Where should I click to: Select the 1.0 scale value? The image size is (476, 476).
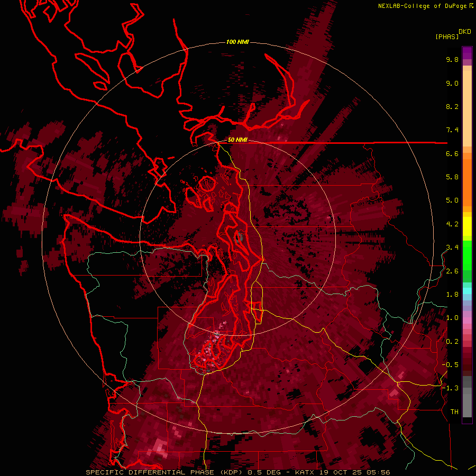coord(452,318)
